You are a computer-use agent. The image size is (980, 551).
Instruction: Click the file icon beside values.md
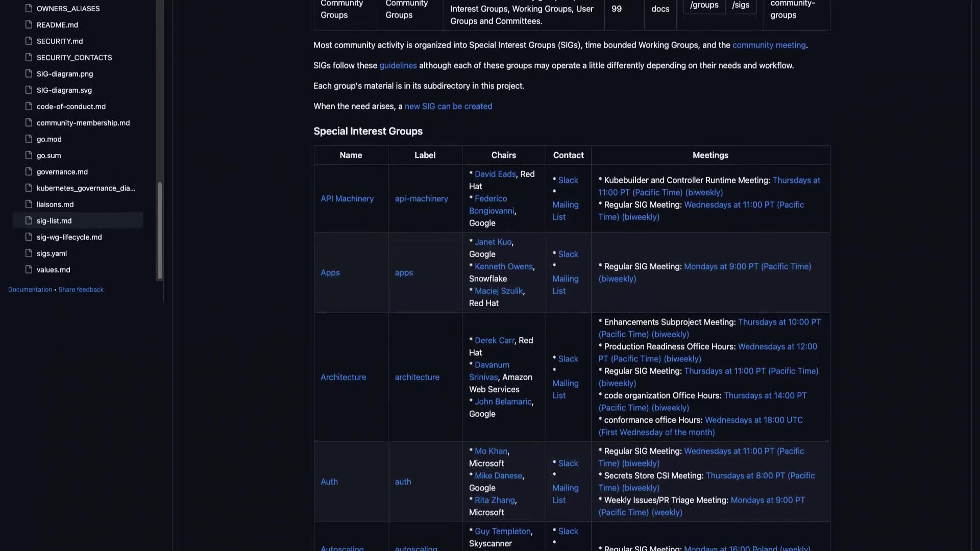pos(29,269)
